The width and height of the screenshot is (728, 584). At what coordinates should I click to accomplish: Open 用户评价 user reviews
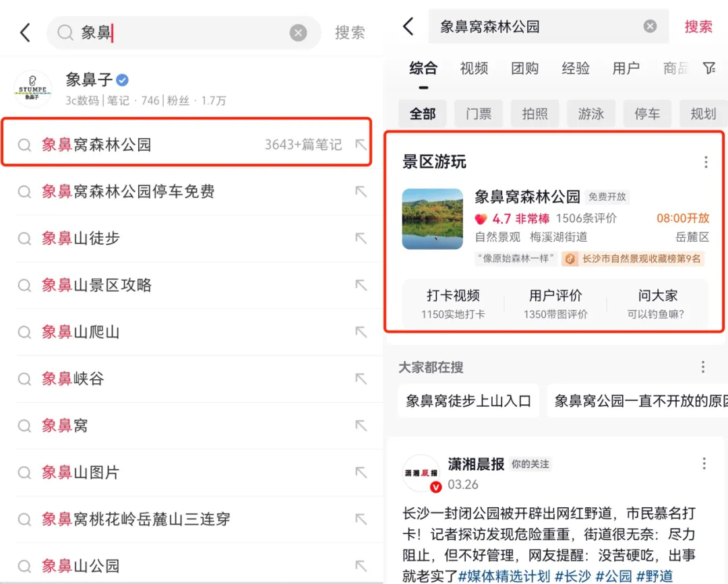[555, 304]
